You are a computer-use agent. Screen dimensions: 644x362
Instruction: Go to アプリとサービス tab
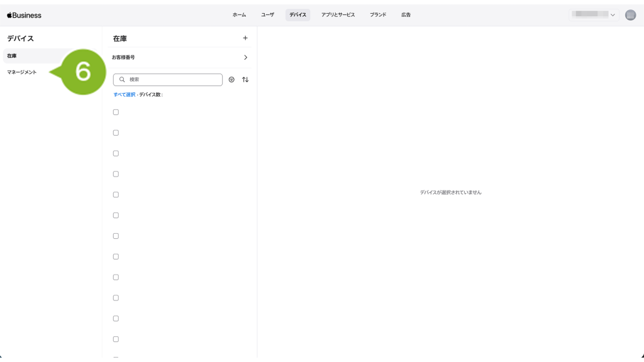click(x=338, y=15)
